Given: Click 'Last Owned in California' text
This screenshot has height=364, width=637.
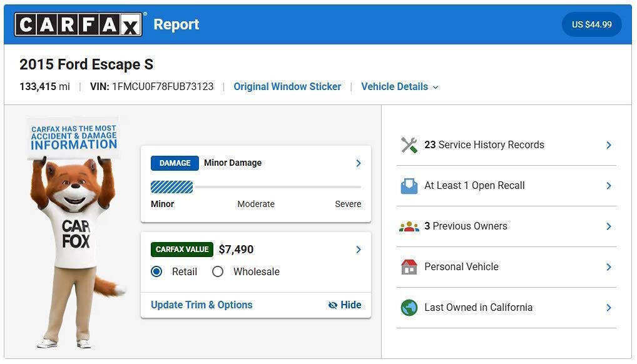Looking at the screenshot, I should coord(479,307).
